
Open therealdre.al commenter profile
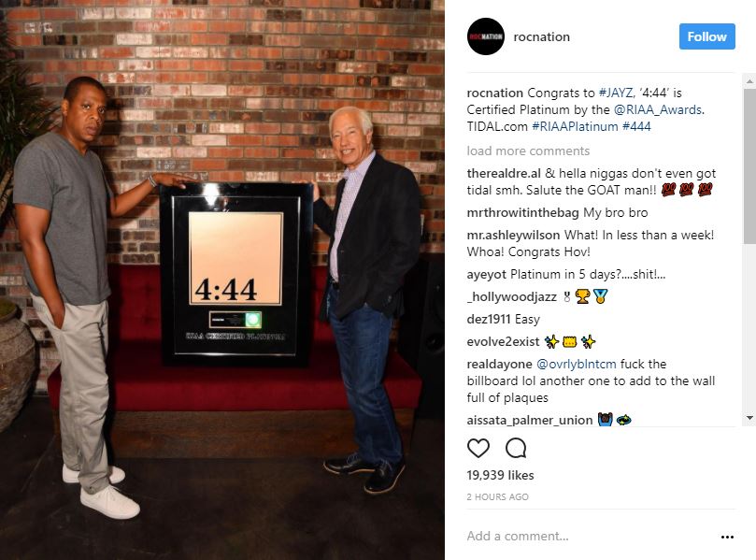tap(504, 173)
